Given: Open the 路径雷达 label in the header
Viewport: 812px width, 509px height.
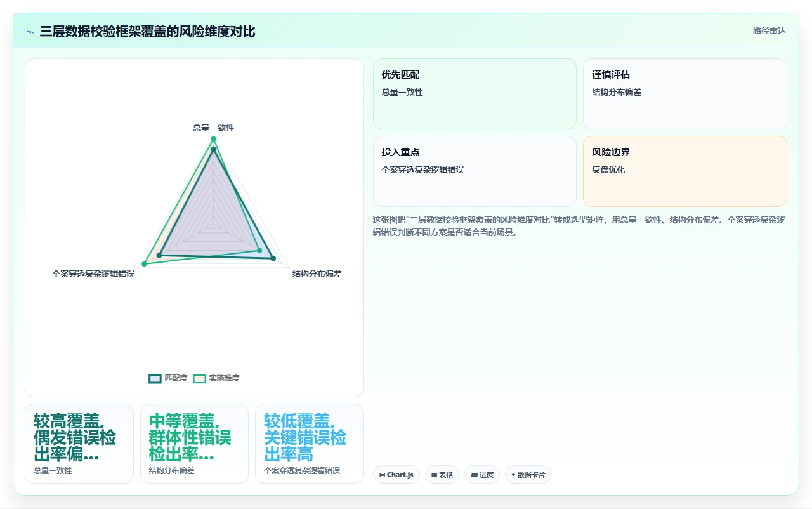Looking at the screenshot, I should pos(769,30).
